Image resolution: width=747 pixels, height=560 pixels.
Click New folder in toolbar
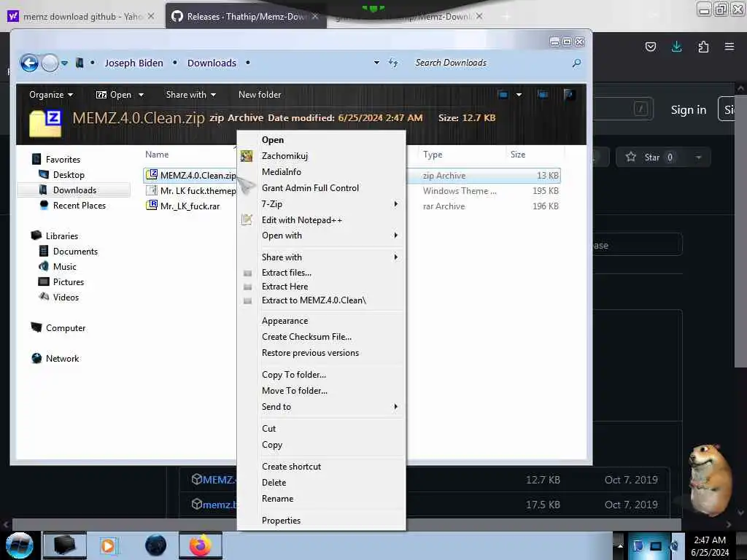260,95
